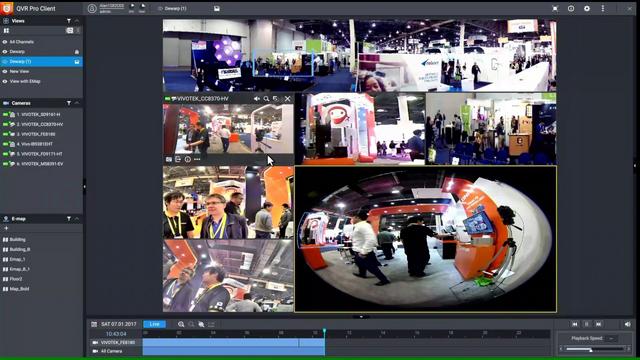
Task: Take snapshot from camera tile bottom toolbar
Action: (169, 159)
